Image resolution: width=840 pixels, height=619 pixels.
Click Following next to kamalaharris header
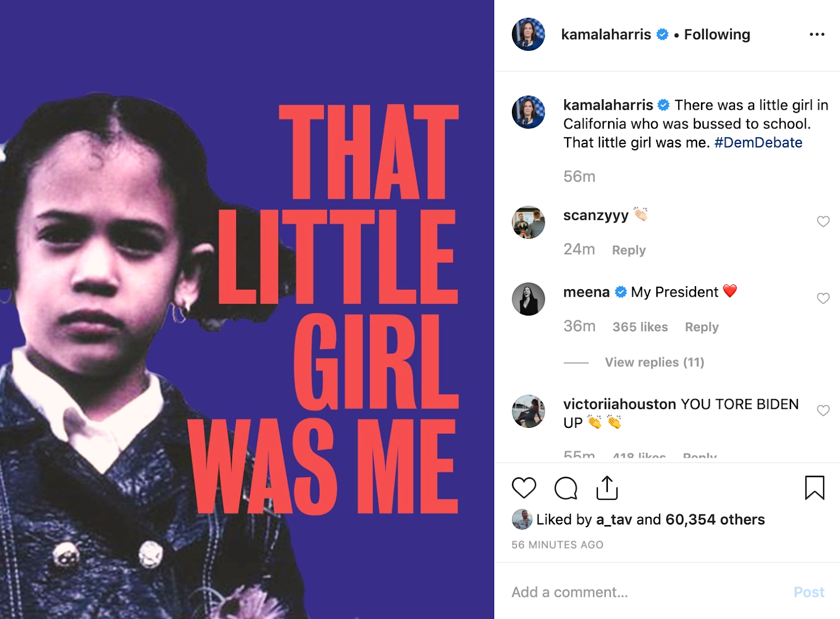pyautogui.click(x=717, y=35)
